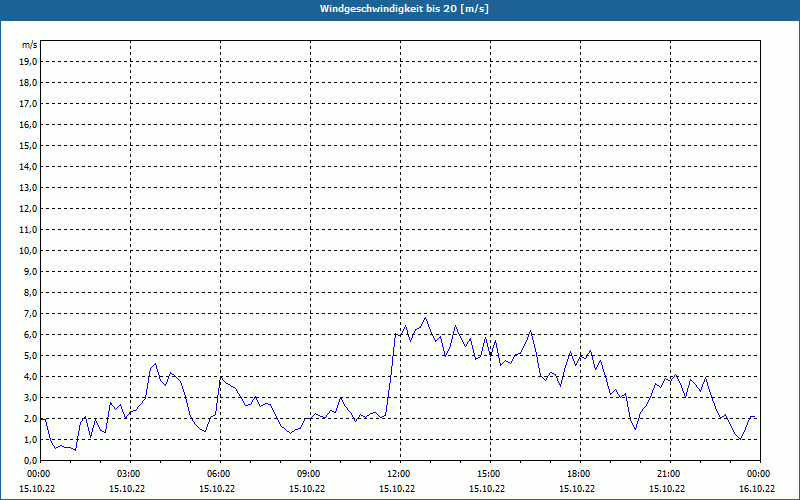Select the '18,0' y-axis label
This screenshot has width=800, height=500.
pyautogui.click(x=27, y=83)
